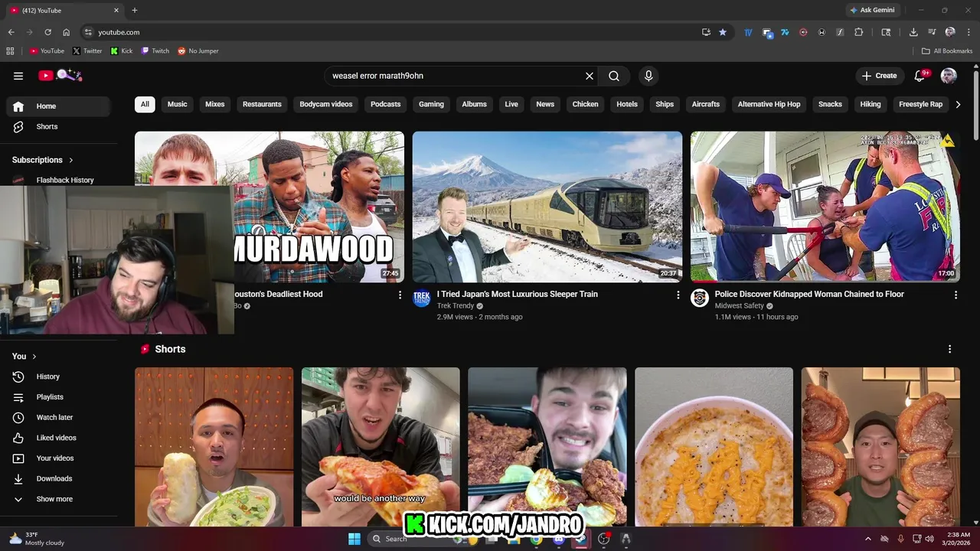
Task: Open the Twitter bookmark
Action: click(87, 51)
